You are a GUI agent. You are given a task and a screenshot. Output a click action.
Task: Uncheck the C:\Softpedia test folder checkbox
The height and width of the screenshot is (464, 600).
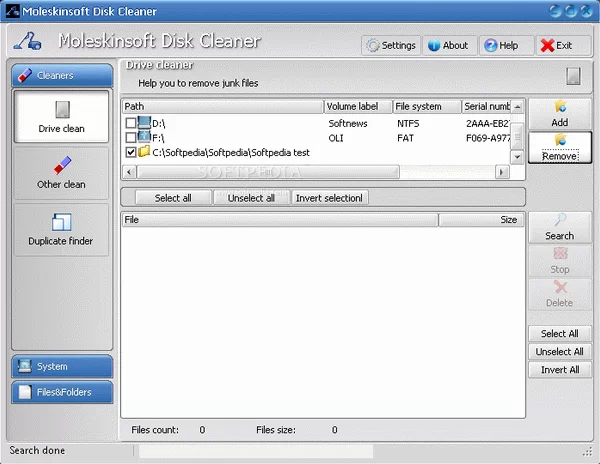click(x=131, y=152)
